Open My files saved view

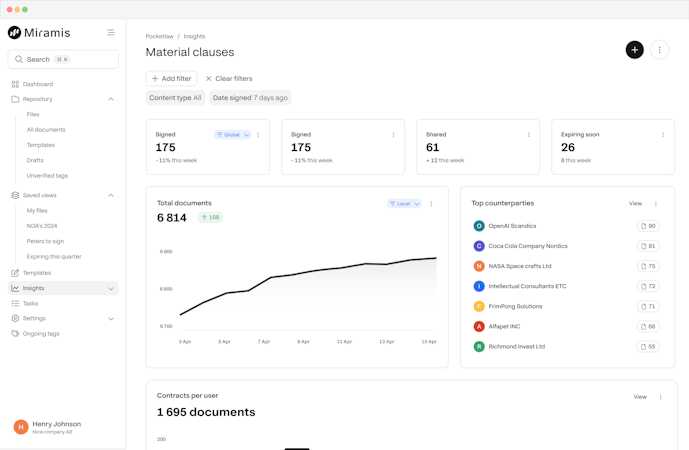tap(37, 210)
